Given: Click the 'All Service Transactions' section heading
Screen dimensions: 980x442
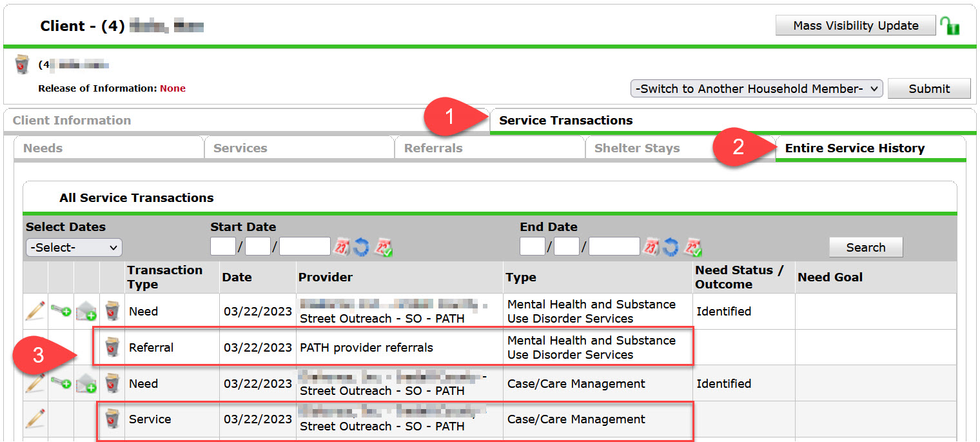Looking at the screenshot, I should click(x=136, y=197).
